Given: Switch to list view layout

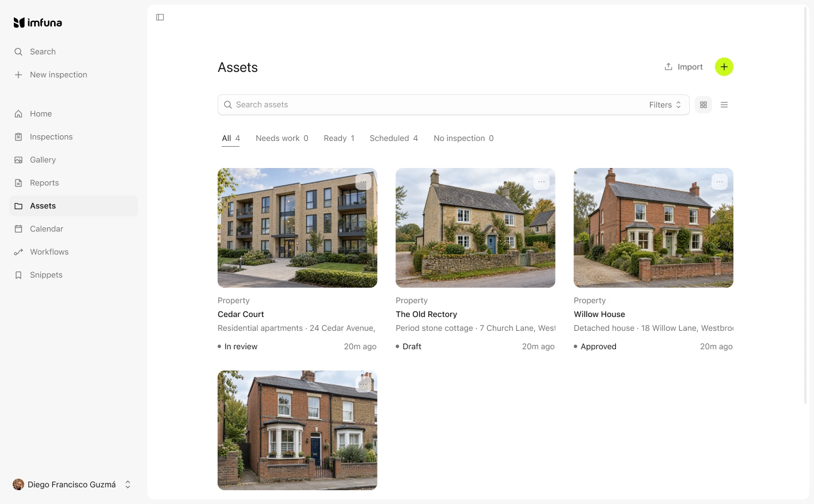Looking at the screenshot, I should coord(724,105).
